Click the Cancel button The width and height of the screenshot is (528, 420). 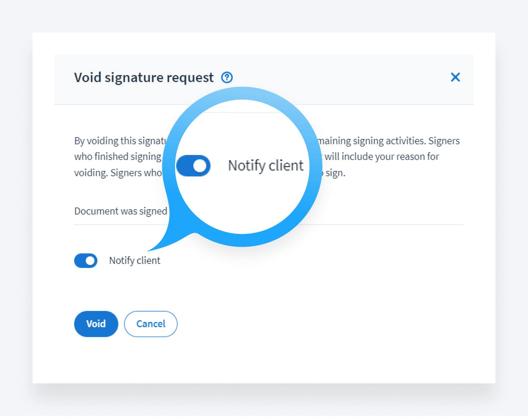tap(151, 324)
